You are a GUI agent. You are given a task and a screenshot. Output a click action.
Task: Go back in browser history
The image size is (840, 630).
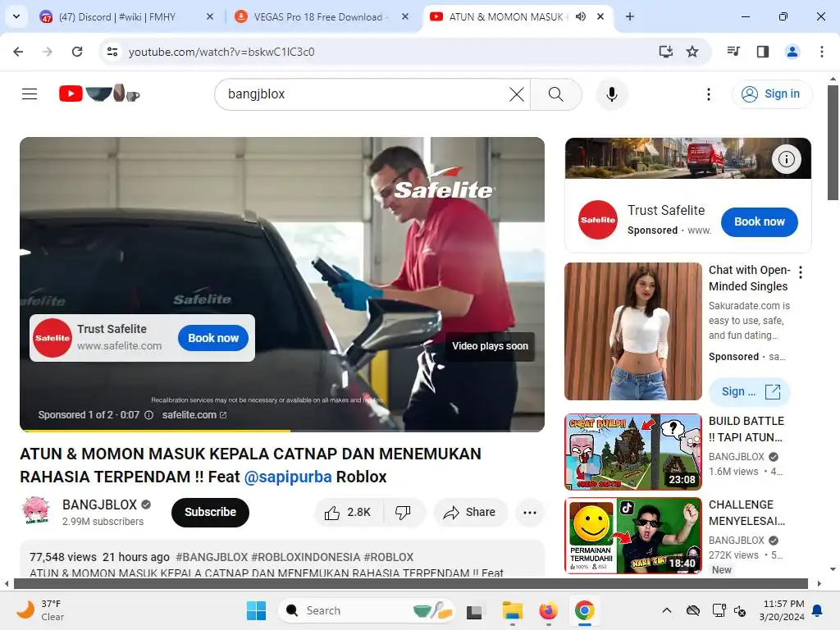coord(18,52)
